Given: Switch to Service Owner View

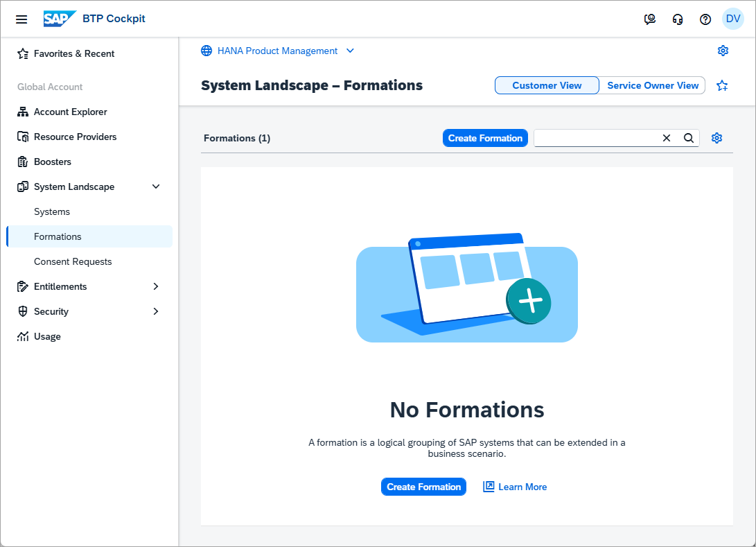Looking at the screenshot, I should pyautogui.click(x=652, y=85).
